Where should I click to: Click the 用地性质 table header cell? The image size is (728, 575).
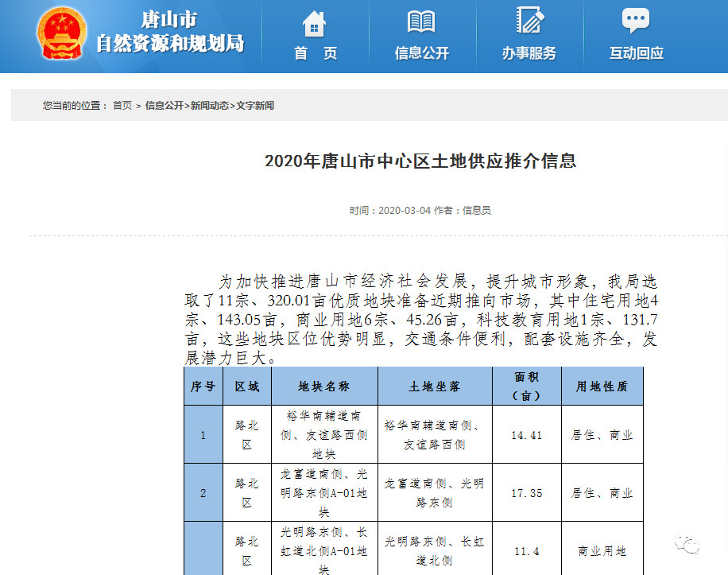[602, 387]
